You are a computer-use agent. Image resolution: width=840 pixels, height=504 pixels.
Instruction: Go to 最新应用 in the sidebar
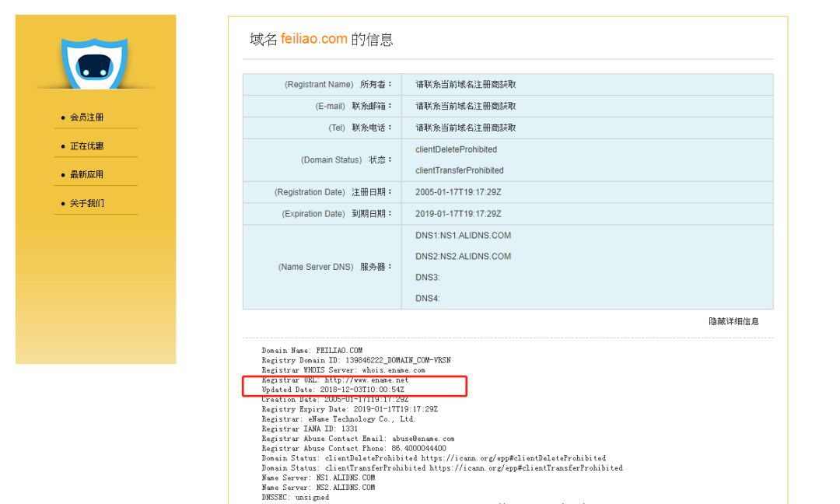86,175
